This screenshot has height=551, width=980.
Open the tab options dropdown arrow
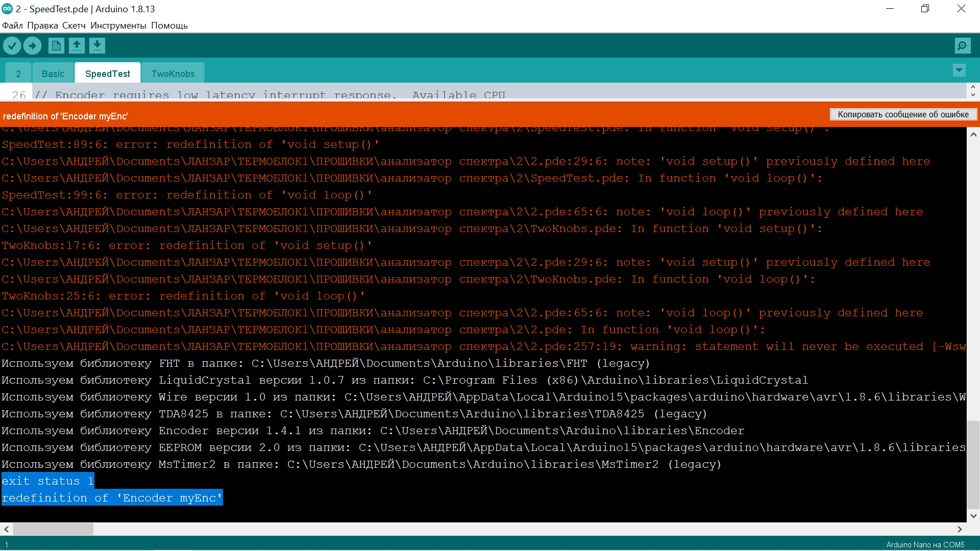point(959,70)
